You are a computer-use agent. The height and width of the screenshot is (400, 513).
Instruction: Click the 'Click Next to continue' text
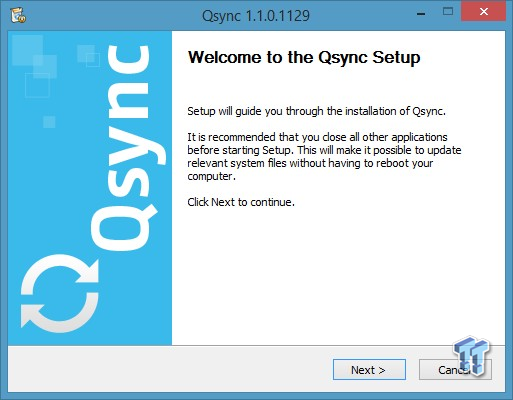[x=241, y=202]
